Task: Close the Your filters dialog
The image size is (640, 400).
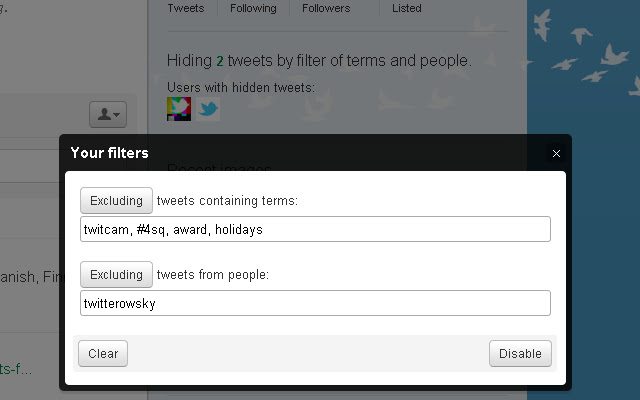Action: click(x=556, y=153)
